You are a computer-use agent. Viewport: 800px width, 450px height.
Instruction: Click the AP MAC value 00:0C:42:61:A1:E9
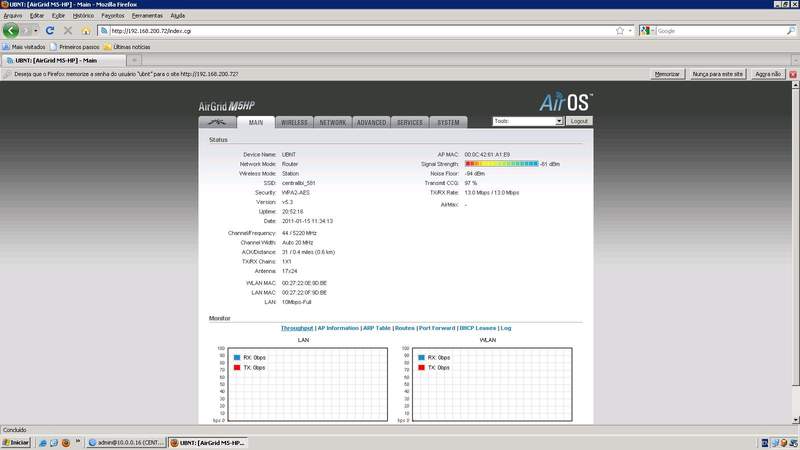click(487, 154)
